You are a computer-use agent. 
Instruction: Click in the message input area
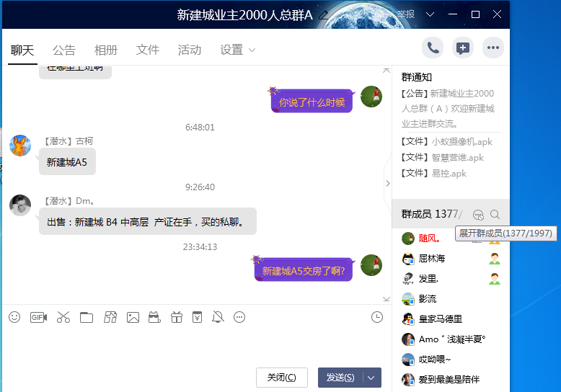pyautogui.click(x=195, y=346)
